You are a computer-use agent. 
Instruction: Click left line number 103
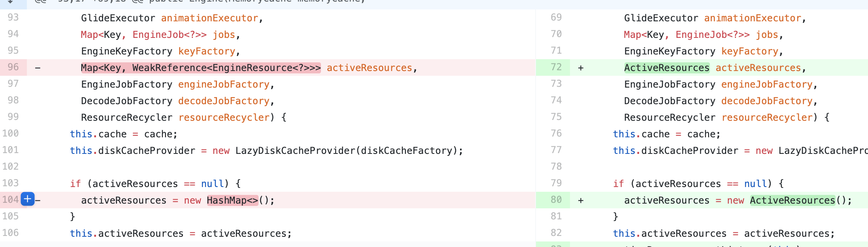coord(10,183)
